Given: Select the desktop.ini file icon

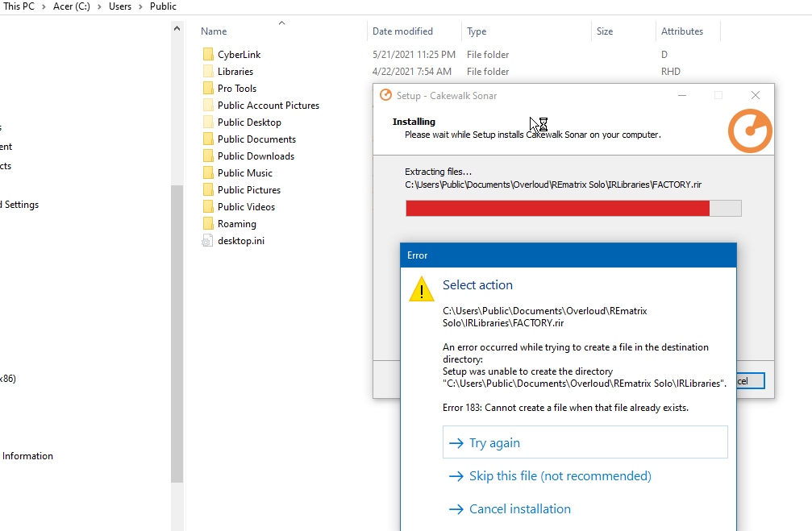Looking at the screenshot, I should (x=208, y=241).
